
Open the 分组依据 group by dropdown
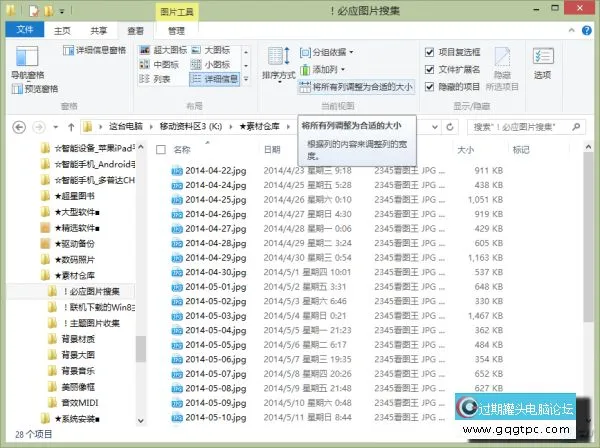tap(327, 52)
